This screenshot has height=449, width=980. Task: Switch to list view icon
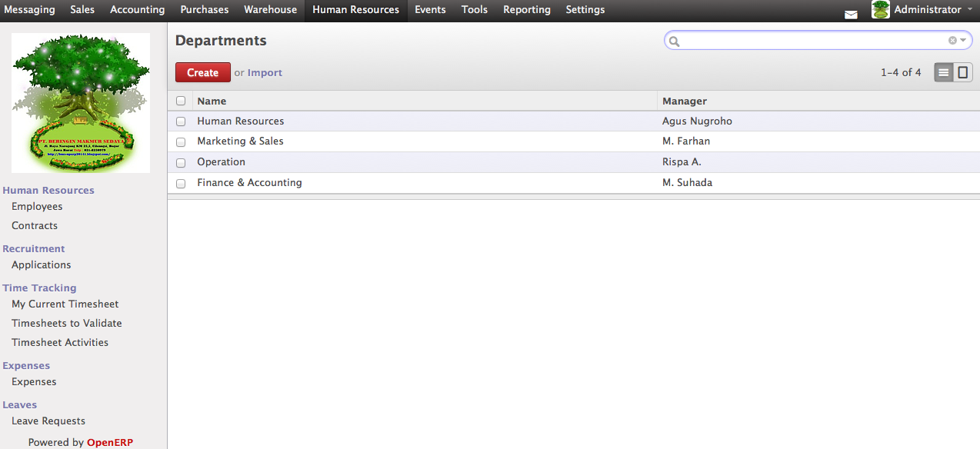pos(944,72)
